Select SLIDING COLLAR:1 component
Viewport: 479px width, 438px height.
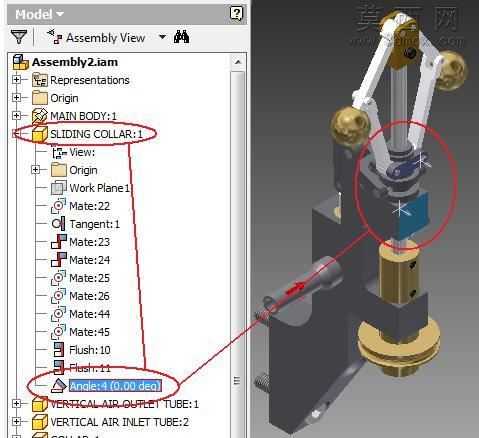pos(96,134)
